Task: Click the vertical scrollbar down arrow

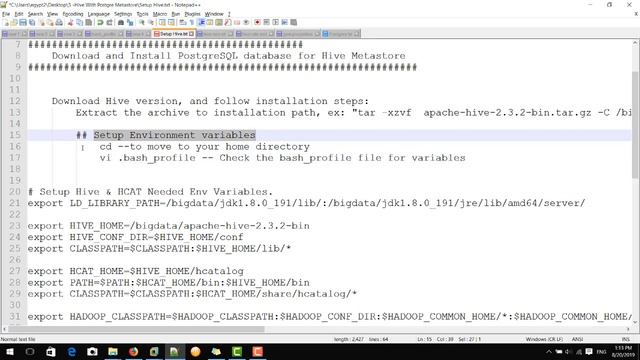Action: point(636,322)
